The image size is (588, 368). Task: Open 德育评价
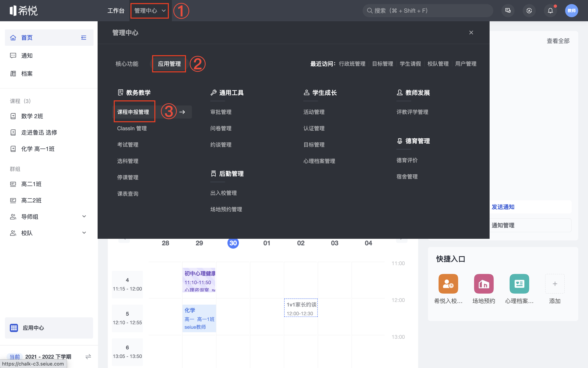pos(407,160)
